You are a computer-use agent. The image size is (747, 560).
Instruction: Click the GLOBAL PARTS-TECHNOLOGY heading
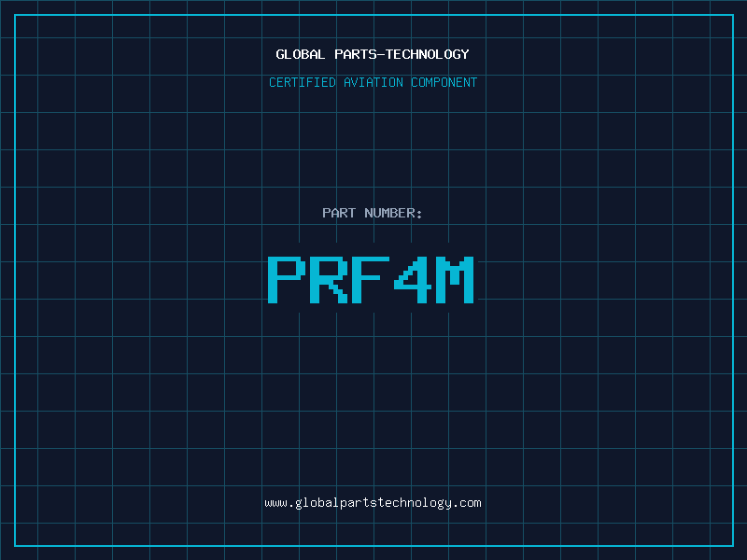point(373,54)
